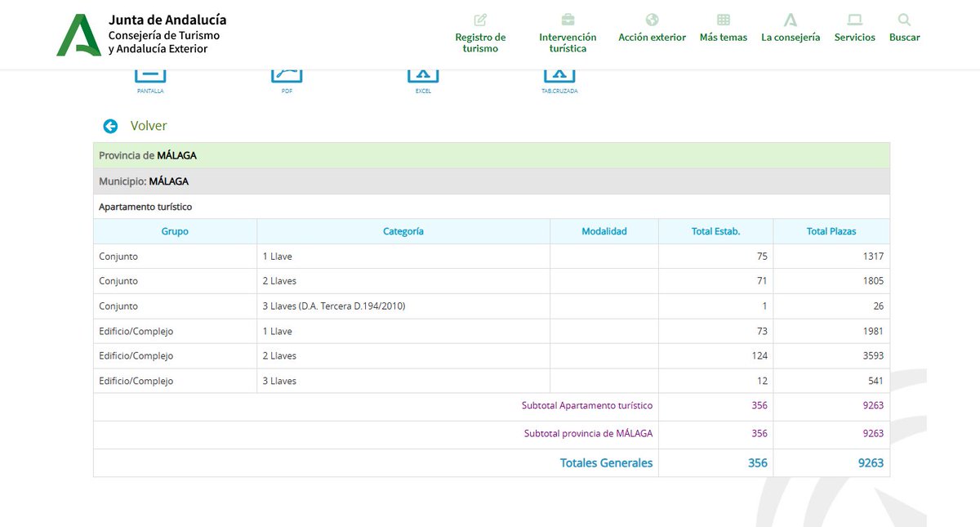Select the Apartamento turístico heading

[145, 207]
